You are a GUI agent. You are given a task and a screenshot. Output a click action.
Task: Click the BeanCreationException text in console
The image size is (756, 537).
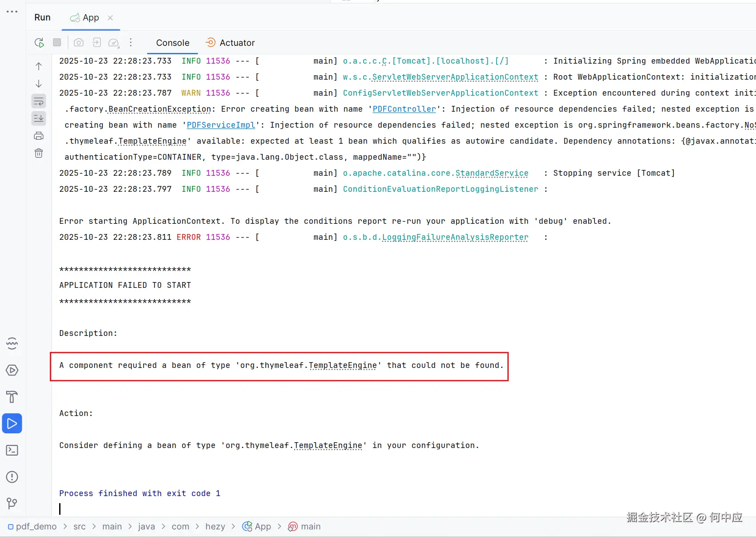(160, 109)
